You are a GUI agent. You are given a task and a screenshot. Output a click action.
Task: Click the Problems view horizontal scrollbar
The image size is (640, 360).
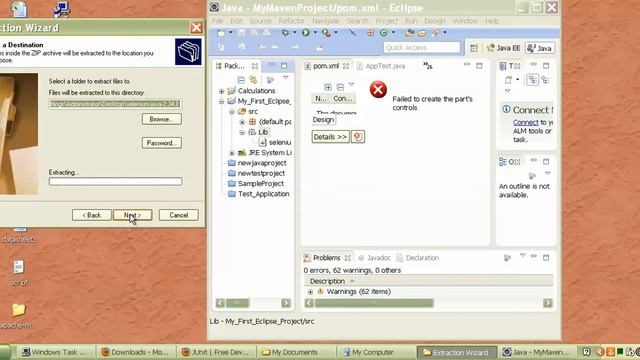click(x=428, y=303)
